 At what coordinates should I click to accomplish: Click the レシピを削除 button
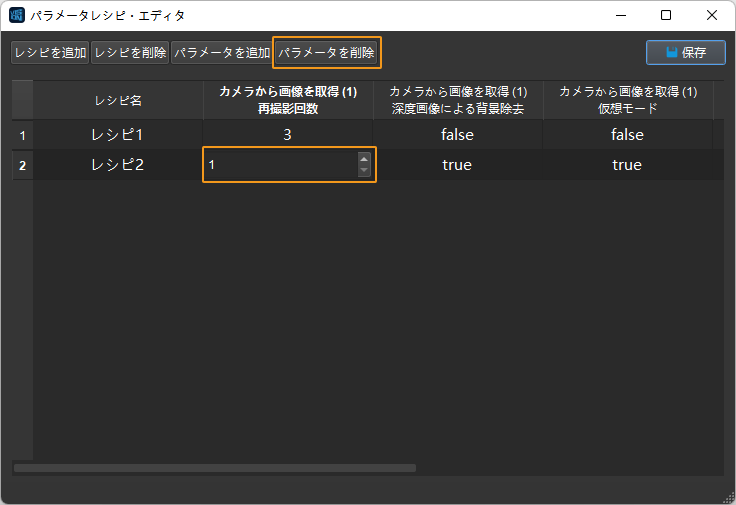tap(130, 53)
